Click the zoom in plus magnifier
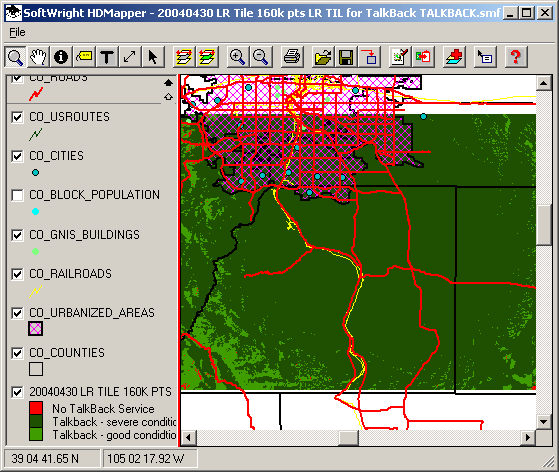Image resolution: width=559 pixels, height=472 pixels. point(237,57)
